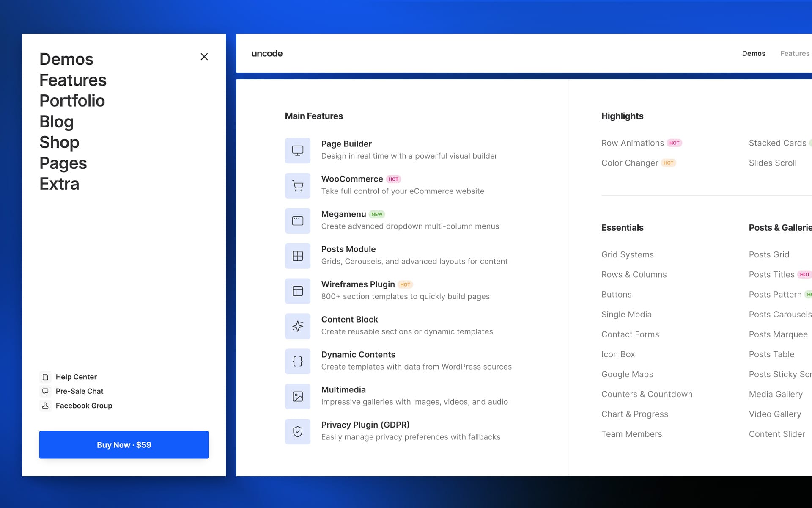The image size is (812, 508).
Task: Click the Facebook Group person icon
Action: [x=45, y=406]
